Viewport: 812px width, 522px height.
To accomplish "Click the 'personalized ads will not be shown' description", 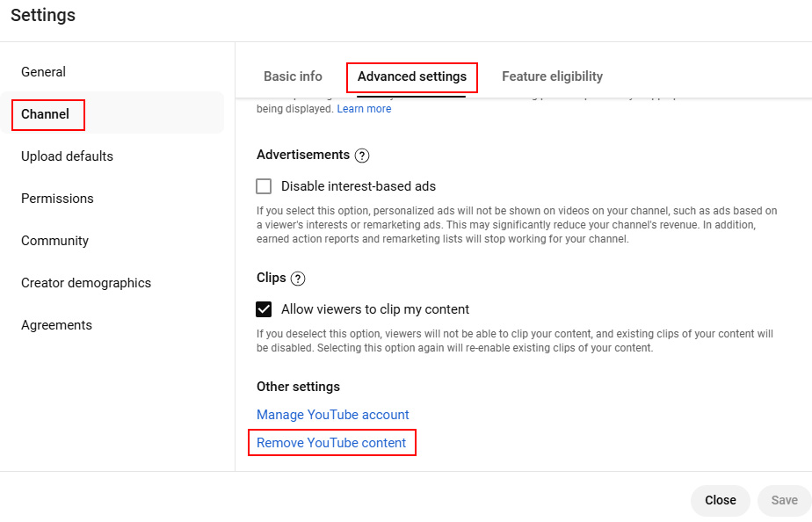I will click(517, 225).
